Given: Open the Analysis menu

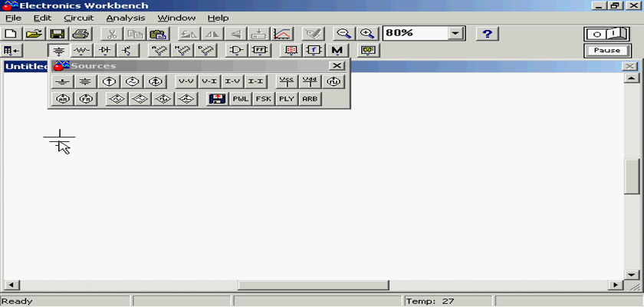Looking at the screenshot, I should pos(126,18).
